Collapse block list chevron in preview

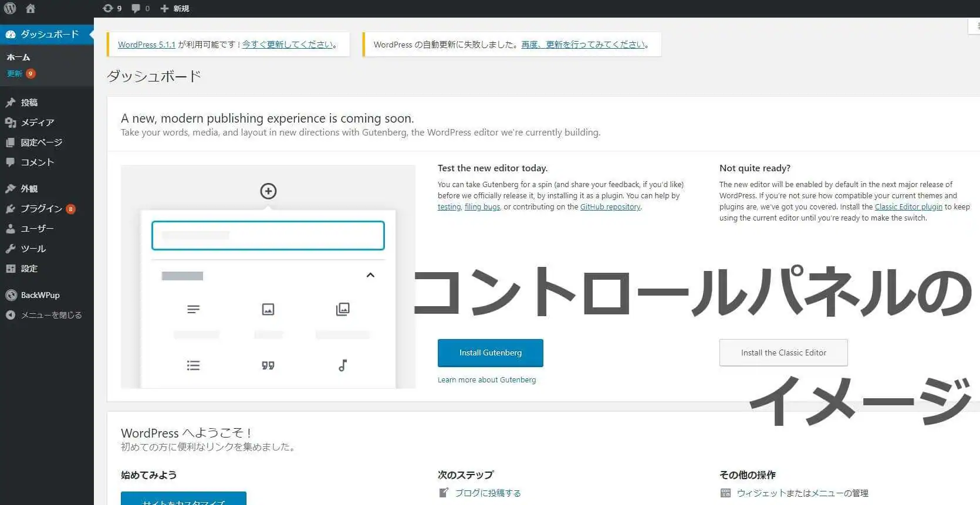click(x=370, y=275)
